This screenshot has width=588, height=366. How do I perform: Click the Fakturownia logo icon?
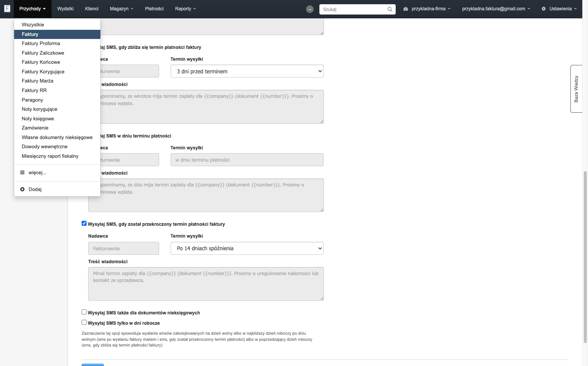pos(7,8)
